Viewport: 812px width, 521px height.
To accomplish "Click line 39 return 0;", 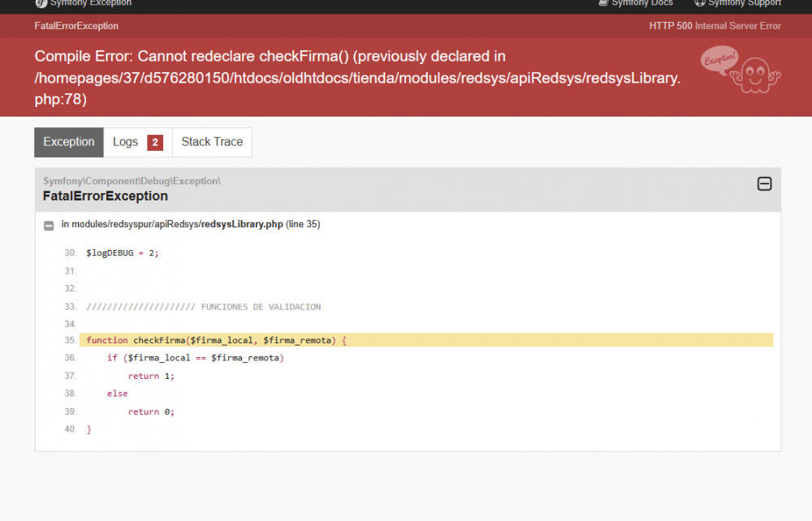I will 151,411.
